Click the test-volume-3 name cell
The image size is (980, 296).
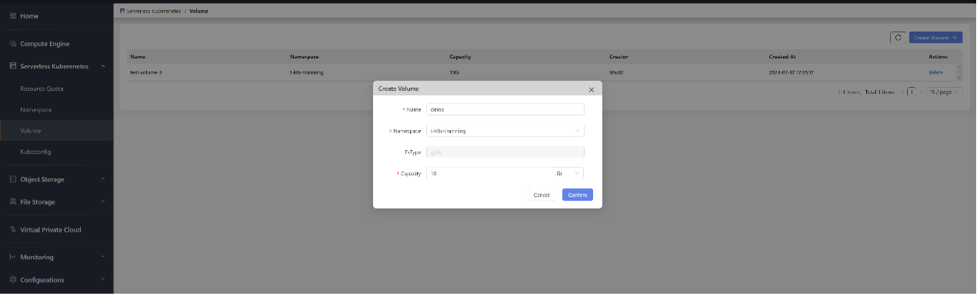coord(146,72)
